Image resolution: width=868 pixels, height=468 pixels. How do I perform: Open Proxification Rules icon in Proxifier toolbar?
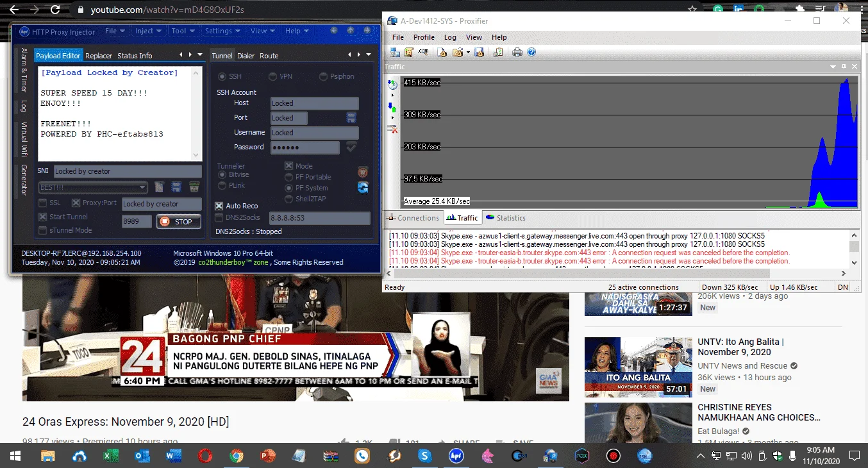pyautogui.click(x=409, y=53)
